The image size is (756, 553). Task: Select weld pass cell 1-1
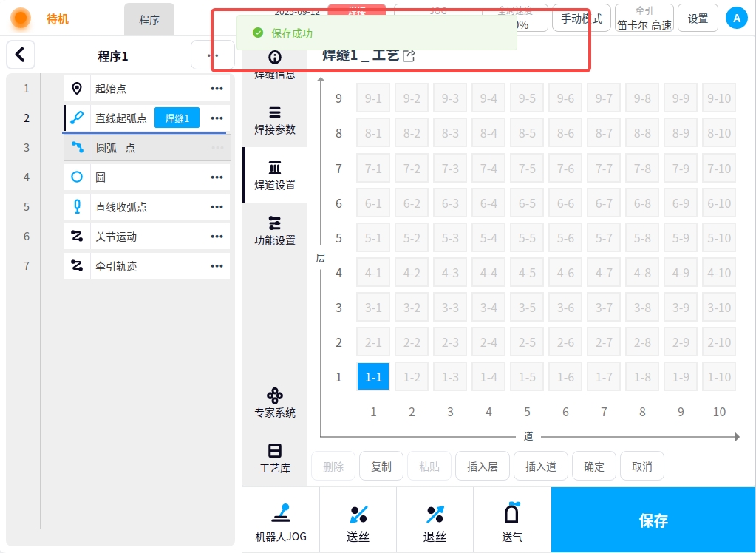click(373, 376)
